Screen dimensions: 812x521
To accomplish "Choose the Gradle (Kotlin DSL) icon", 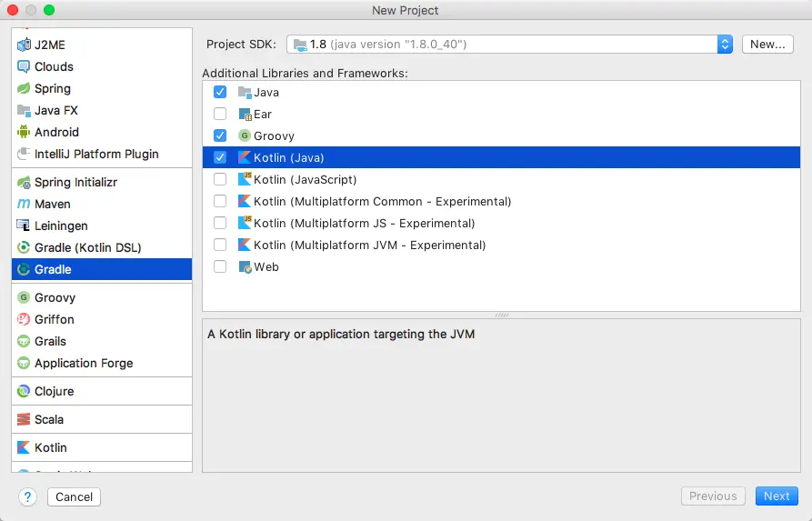I will click(24, 247).
